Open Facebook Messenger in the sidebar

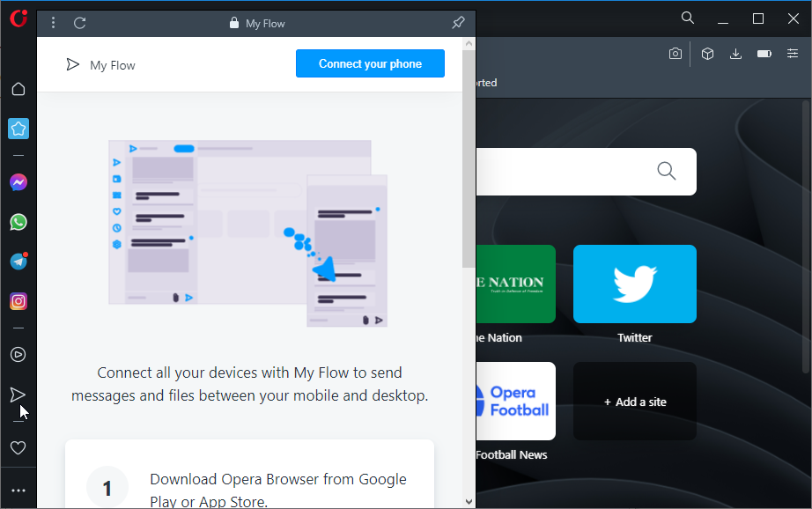(x=18, y=182)
